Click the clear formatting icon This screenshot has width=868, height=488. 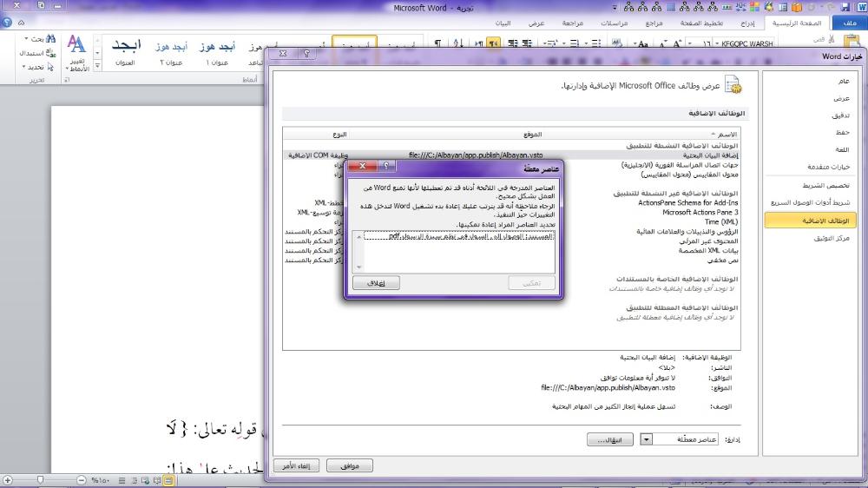[x=617, y=43]
